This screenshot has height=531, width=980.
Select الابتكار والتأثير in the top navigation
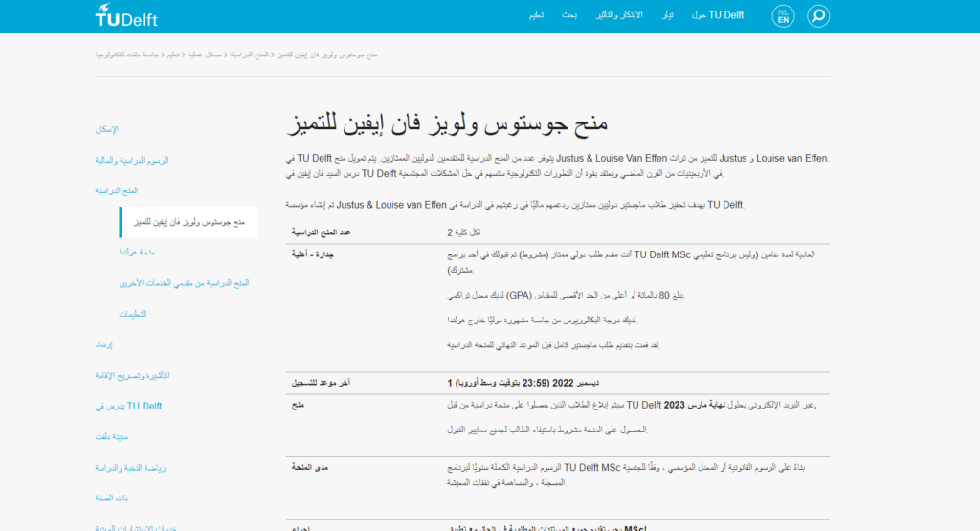click(x=619, y=15)
